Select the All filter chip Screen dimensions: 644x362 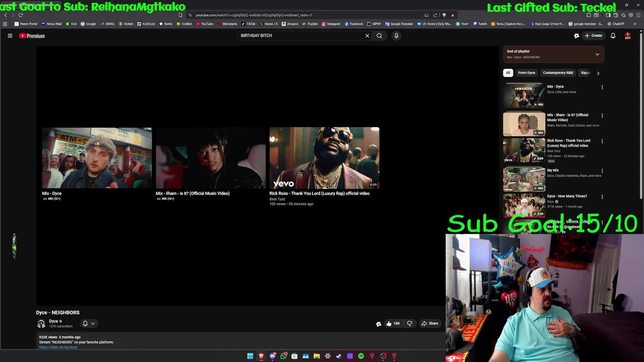(x=508, y=73)
